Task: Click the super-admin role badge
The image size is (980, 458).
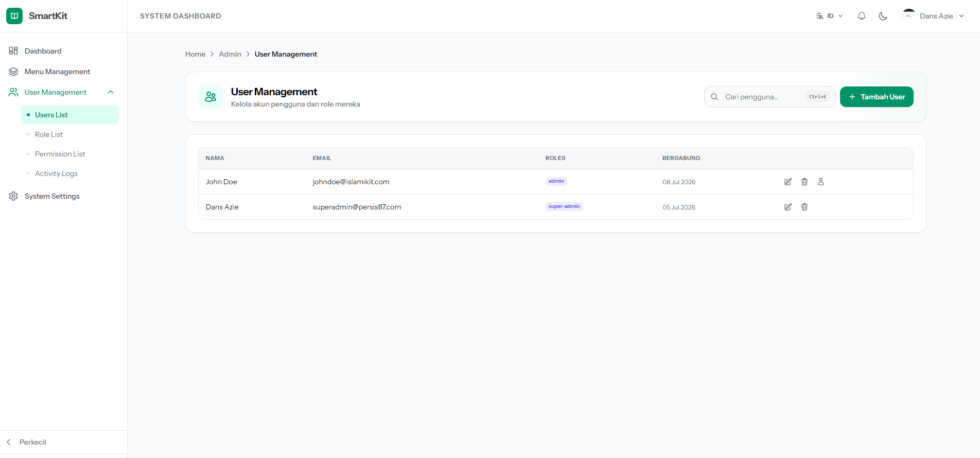Action: point(564,206)
